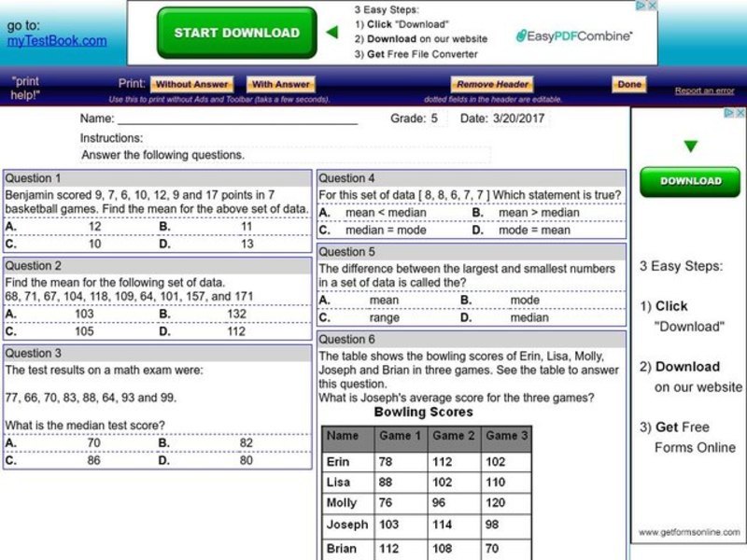Print the worksheet With Answer
Image resolution: width=747 pixels, height=560 pixels.
282,84
